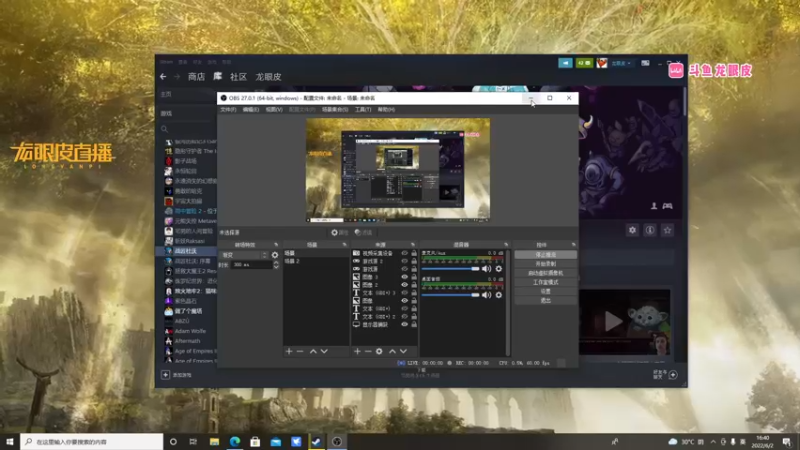Open Steam announcements with the blue megaphone icon
The height and width of the screenshot is (450, 800).
coord(565,63)
